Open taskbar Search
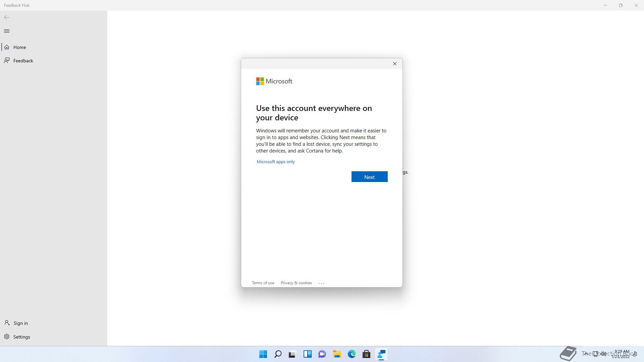Viewport: 644px width, 362px height. pos(278,354)
